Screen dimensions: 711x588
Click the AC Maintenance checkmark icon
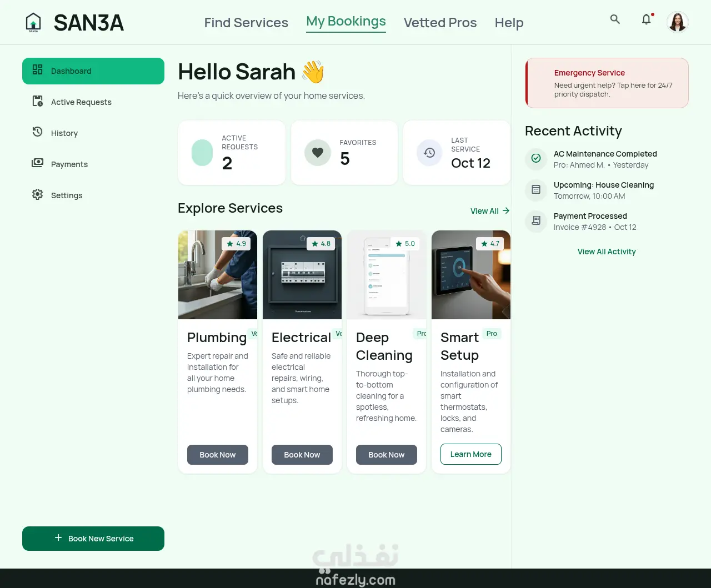point(536,158)
